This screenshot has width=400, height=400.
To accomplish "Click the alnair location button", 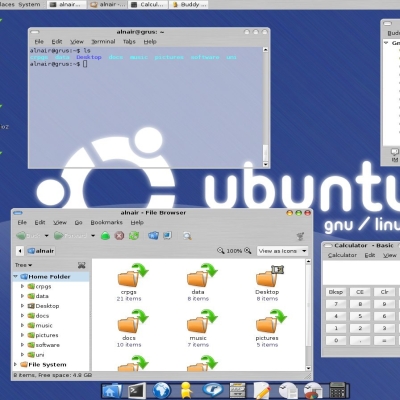I will (x=41, y=251).
